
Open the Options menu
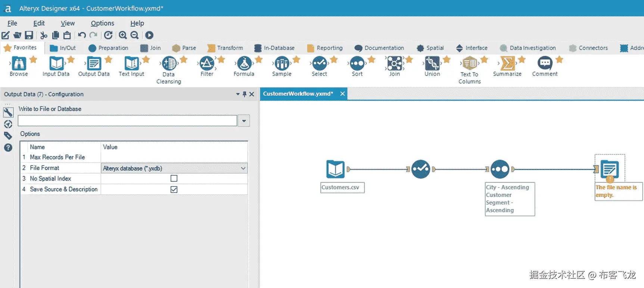(102, 23)
